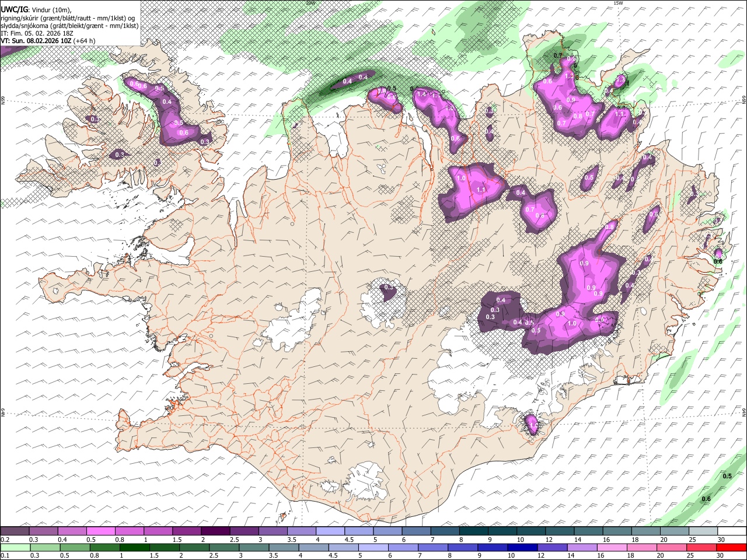The width and height of the screenshot is (747, 560).
Task: Click the 20W longitude label at top edge
Action: click(x=309, y=3)
